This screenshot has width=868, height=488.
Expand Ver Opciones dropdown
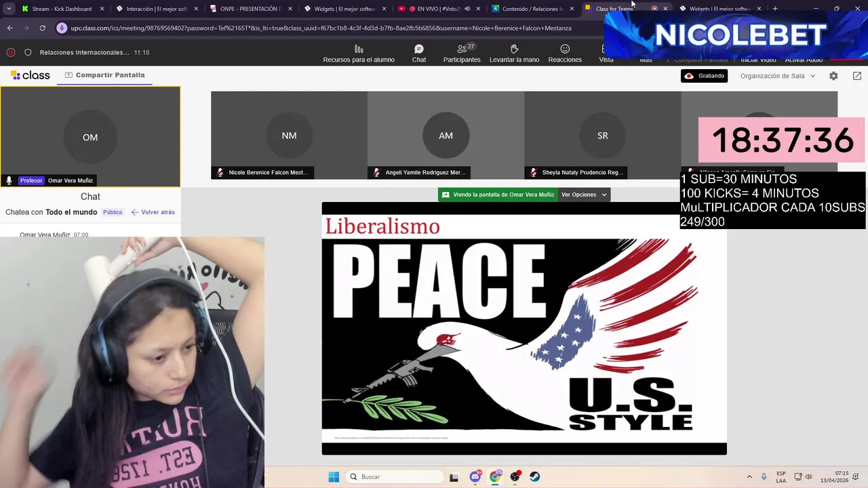pyautogui.click(x=584, y=195)
